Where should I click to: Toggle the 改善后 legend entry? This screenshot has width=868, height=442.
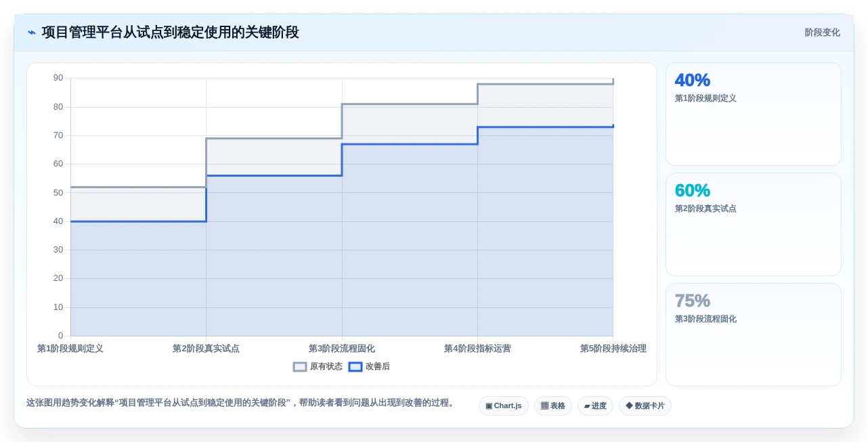point(369,366)
